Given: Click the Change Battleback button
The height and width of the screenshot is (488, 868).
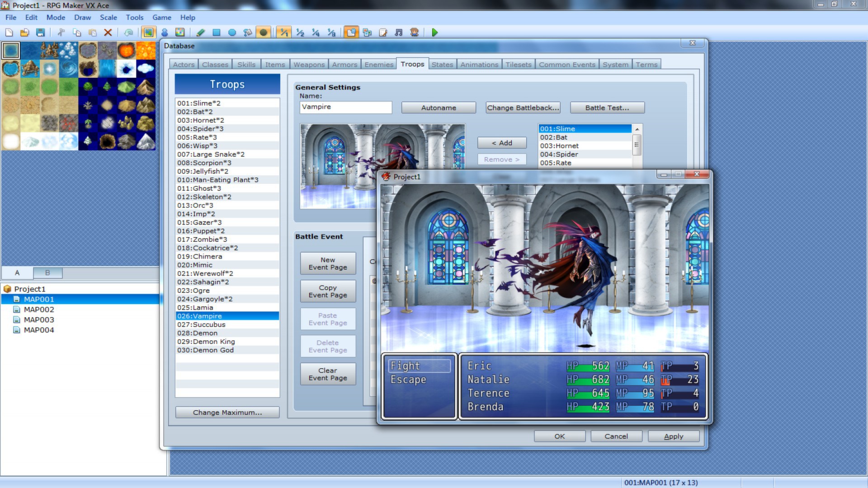Looking at the screenshot, I should (x=522, y=108).
